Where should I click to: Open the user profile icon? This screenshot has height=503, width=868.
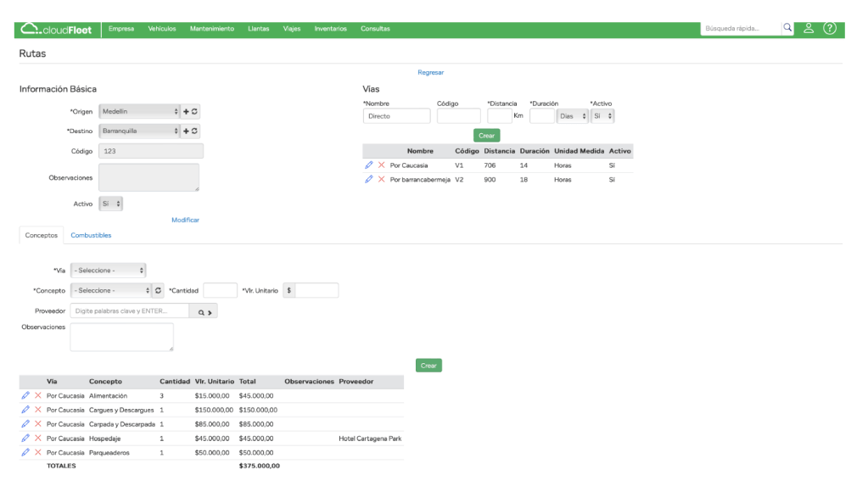coord(809,28)
